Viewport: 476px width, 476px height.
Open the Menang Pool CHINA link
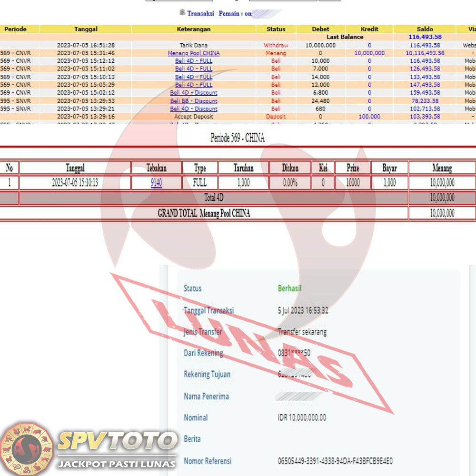[194, 53]
